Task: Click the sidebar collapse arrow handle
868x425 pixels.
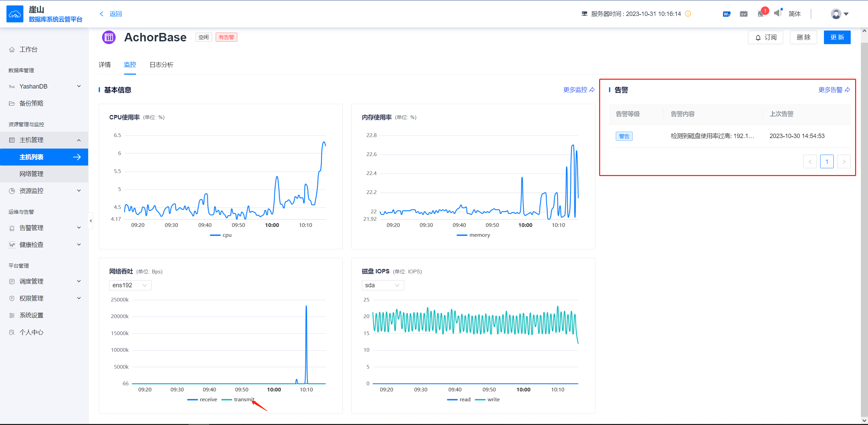Action: (91, 221)
